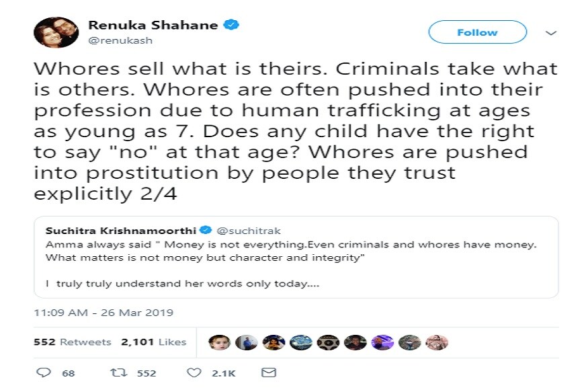Click the reply speech bubble icon
588x392 pixels.
tap(45, 373)
